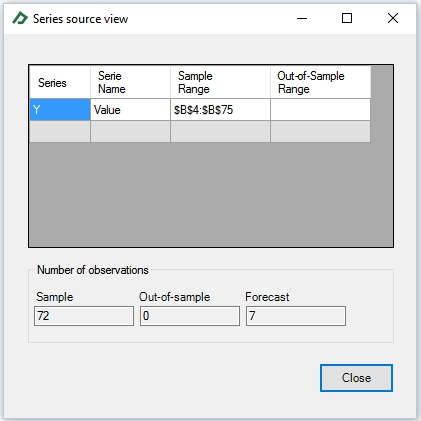Click the Out-of-Sample Range column header
Viewport: 421px width, 421px height.
pyautogui.click(x=320, y=82)
